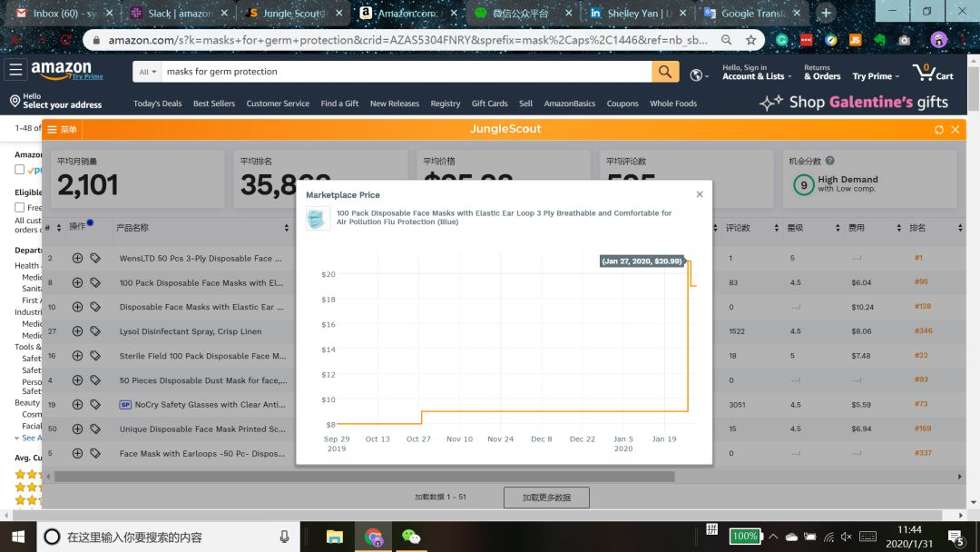Click the JungleScout JS extension icon
The image size is (980, 552).
point(855,40)
